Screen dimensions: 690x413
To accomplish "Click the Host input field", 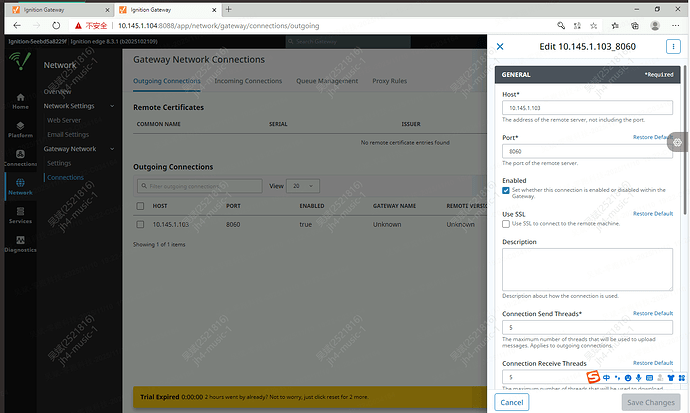I will [587, 108].
